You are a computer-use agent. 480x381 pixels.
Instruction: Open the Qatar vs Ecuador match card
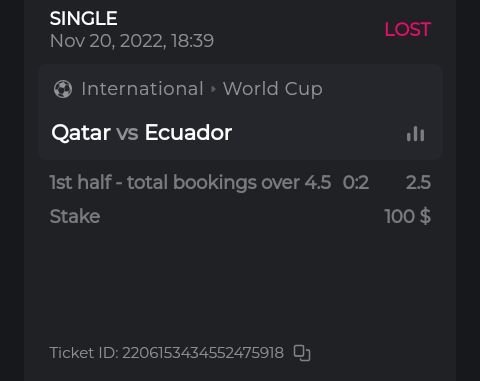click(241, 112)
